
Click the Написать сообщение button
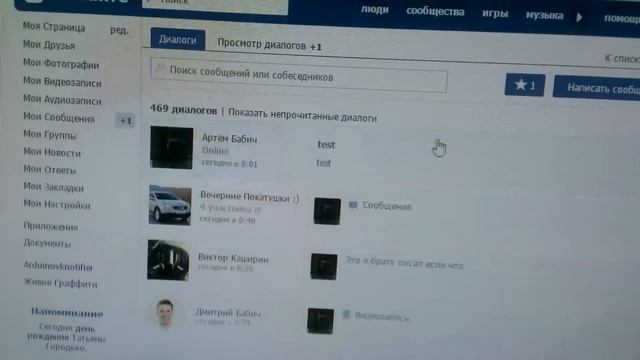pos(597,87)
